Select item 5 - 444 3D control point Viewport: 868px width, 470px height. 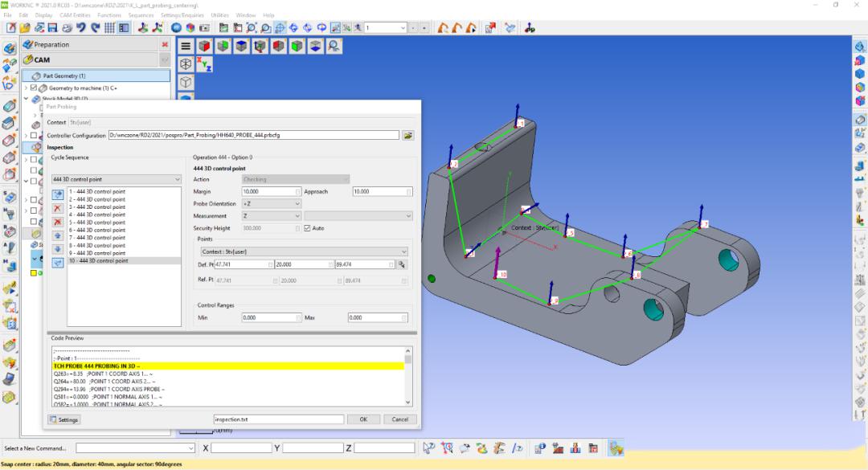pyautogui.click(x=97, y=223)
